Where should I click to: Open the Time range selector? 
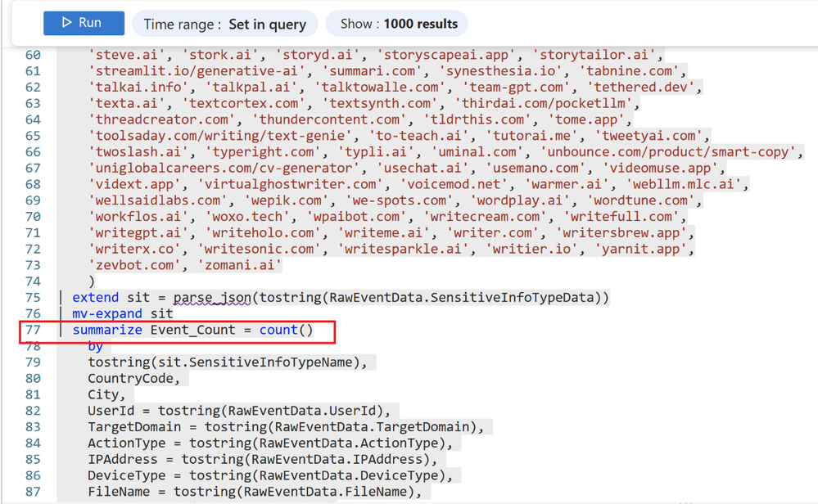point(225,24)
